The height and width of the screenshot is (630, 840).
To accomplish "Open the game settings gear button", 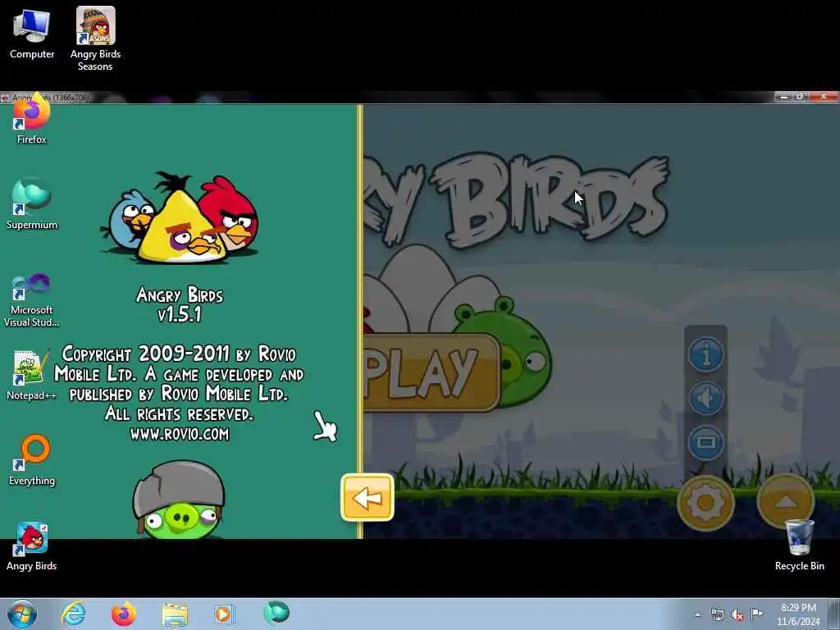I will 705,503.
